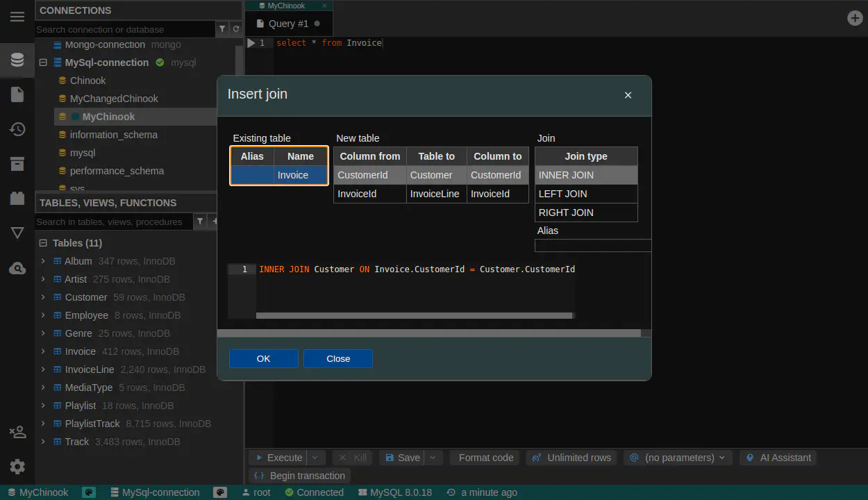This screenshot has height=500, width=868.
Task: Click the Search connection or database field
Action: [125, 29]
